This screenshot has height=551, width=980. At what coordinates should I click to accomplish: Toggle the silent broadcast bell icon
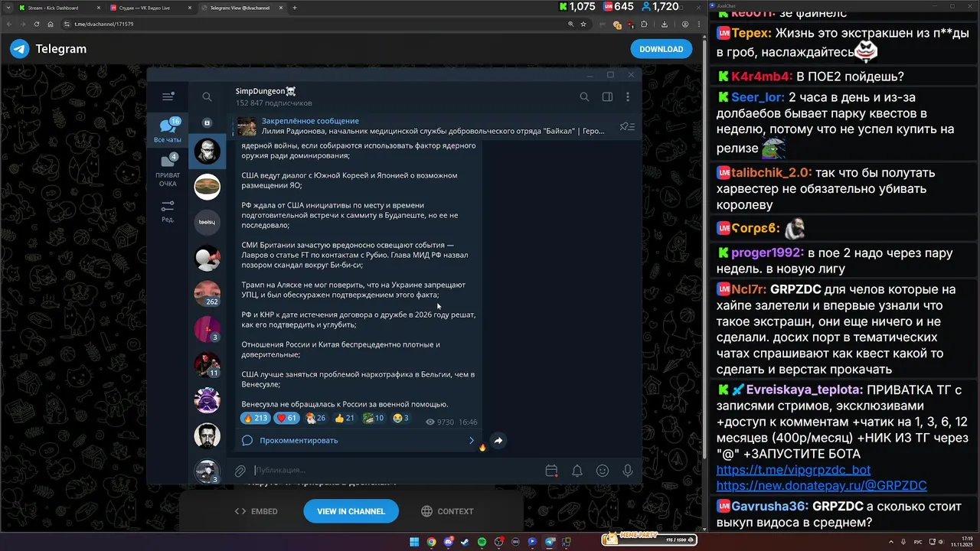point(577,471)
